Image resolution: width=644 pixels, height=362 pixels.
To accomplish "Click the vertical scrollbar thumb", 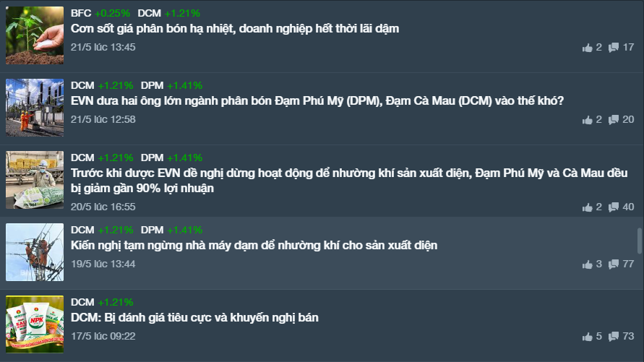I will pyautogui.click(x=639, y=241).
